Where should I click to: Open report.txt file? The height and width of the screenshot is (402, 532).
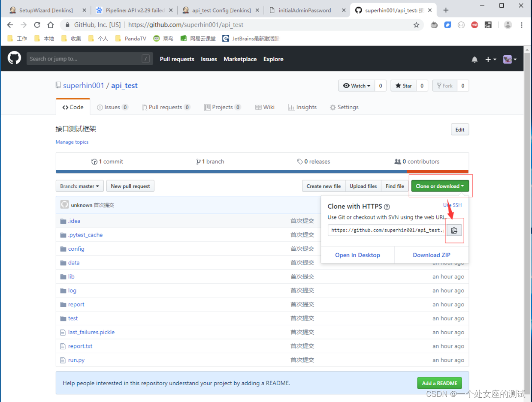(80, 346)
